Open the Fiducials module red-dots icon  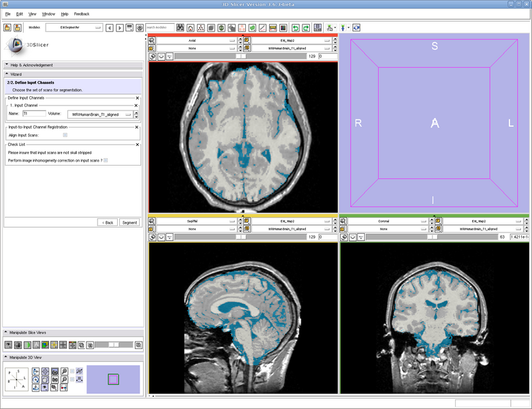click(242, 28)
